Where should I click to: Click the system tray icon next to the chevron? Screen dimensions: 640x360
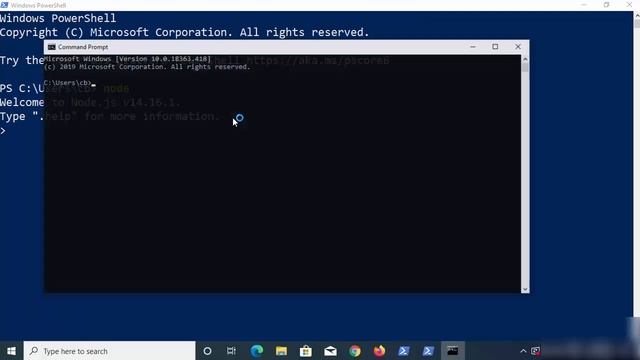[x=536, y=351]
